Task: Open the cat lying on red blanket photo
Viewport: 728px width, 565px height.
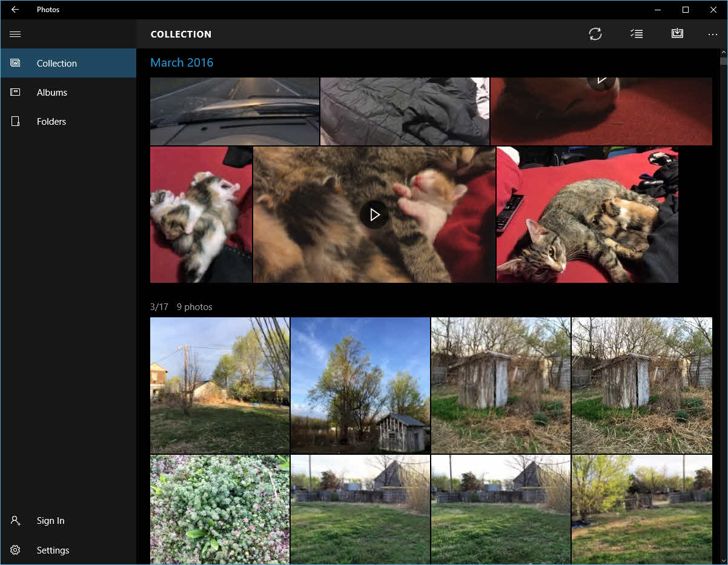Action: tap(587, 214)
